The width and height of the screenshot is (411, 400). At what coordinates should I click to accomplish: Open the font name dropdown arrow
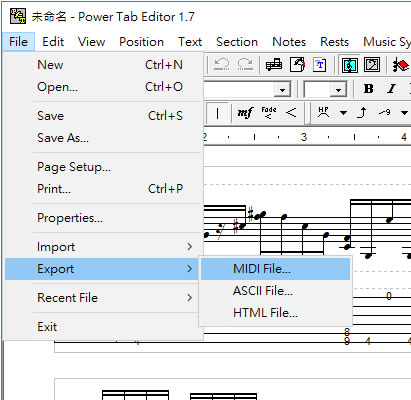click(x=283, y=89)
